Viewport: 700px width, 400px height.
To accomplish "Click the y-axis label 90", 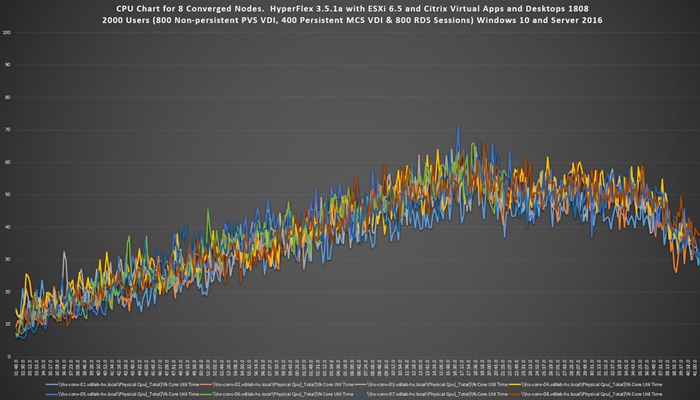I will click(8, 65).
